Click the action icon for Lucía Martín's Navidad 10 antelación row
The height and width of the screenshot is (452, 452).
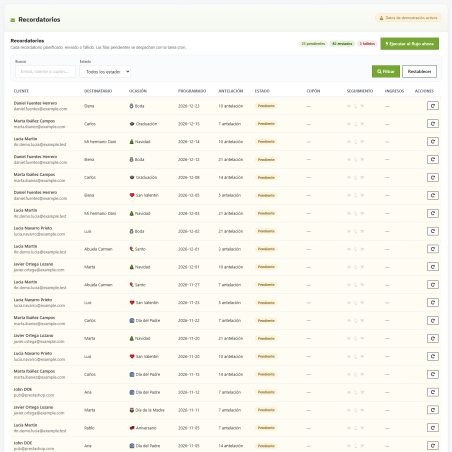433,142
